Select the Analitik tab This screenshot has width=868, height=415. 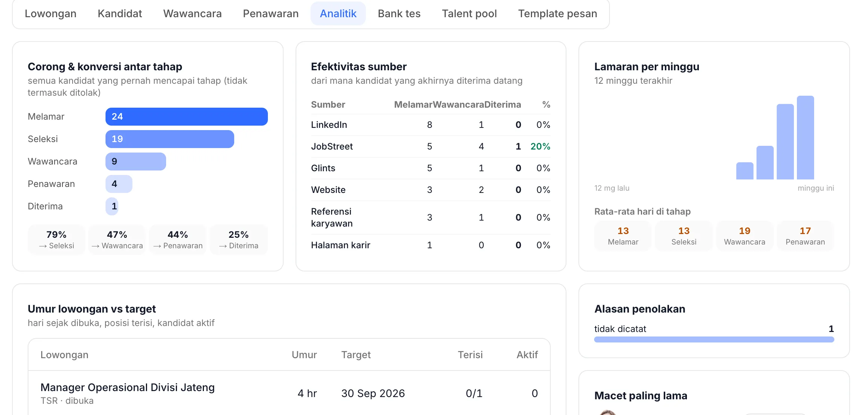click(338, 13)
